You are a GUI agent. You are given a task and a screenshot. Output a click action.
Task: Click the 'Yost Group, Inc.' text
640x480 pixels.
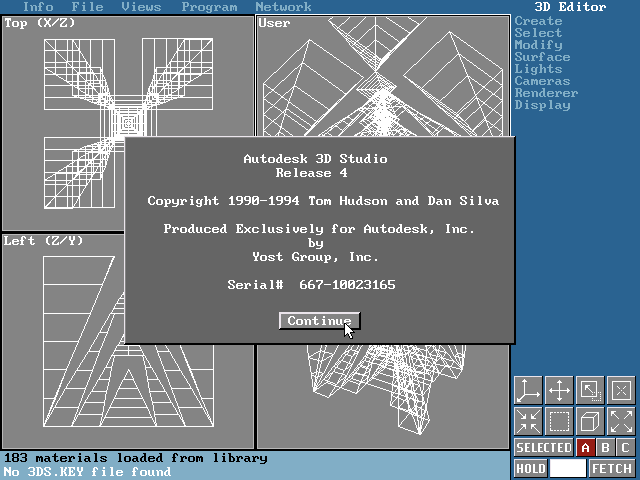pos(316,257)
